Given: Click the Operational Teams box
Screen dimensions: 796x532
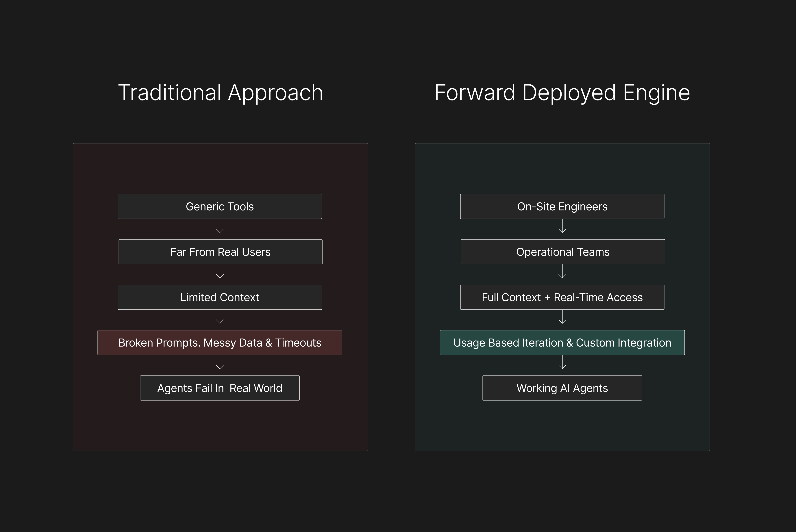Looking at the screenshot, I should click(563, 252).
